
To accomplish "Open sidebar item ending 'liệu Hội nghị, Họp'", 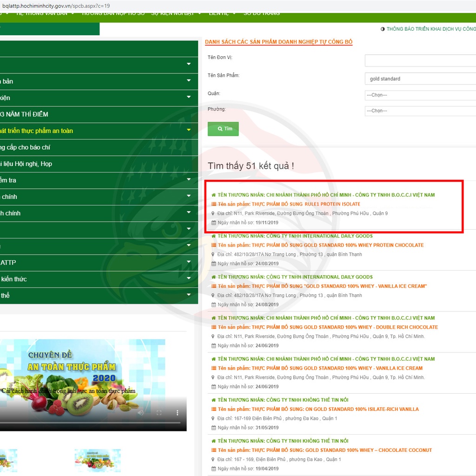I will click(x=99, y=164).
